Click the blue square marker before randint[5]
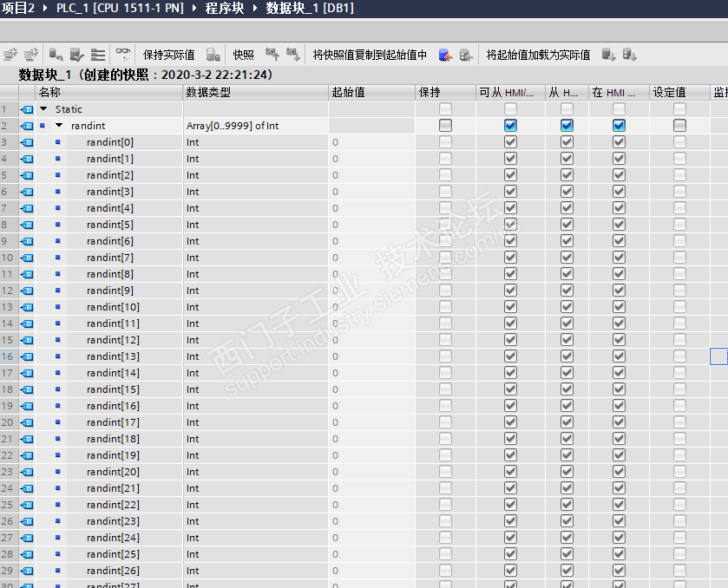The image size is (728, 588). pyautogui.click(x=58, y=224)
